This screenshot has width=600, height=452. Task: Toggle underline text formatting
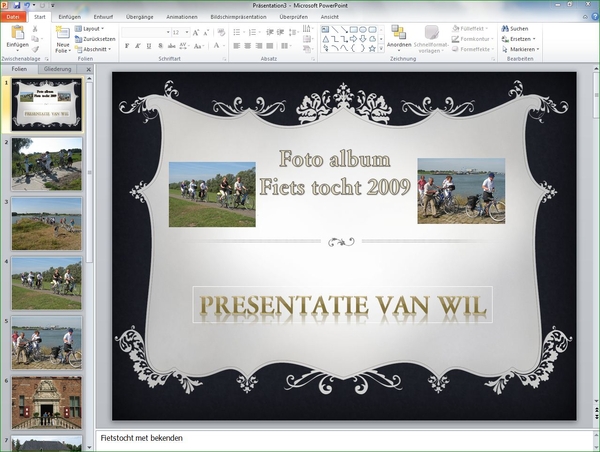[148, 46]
